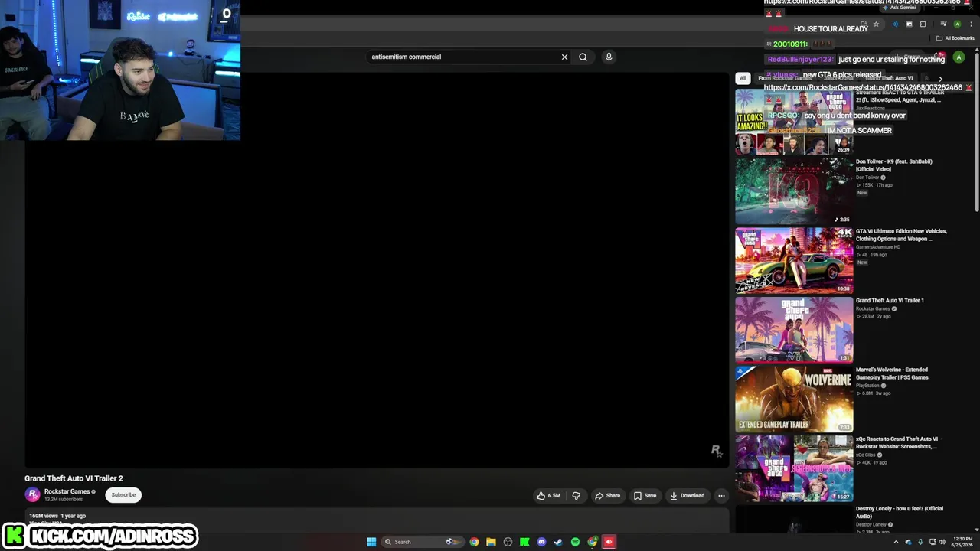Click 'Destroy Lonely - how u feel?' title

tap(900, 512)
